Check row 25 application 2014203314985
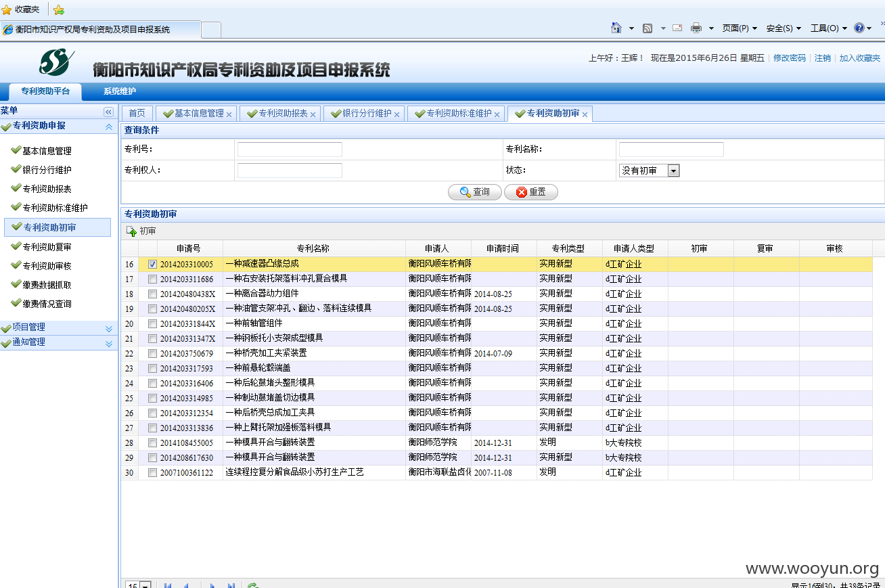The image size is (885, 588). (152, 398)
